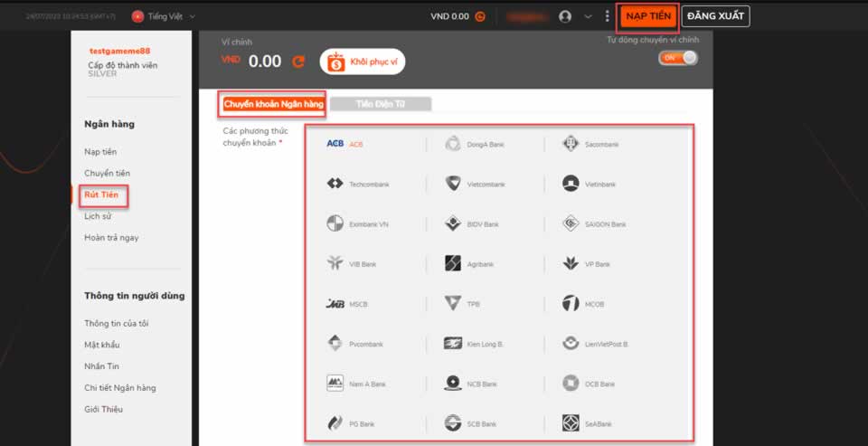This screenshot has height=446, width=868.
Task: Select the Techcombank icon
Action: (x=335, y=184)
